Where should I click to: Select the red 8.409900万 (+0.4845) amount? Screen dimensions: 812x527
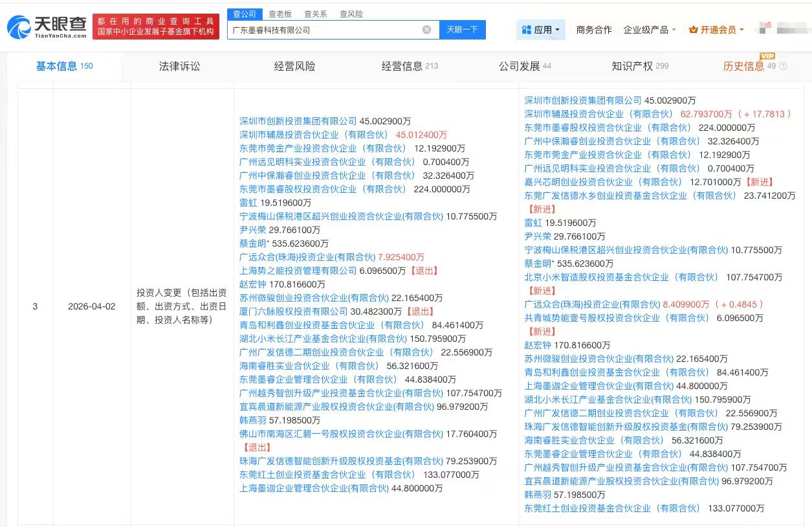click(x=714, y=304)
